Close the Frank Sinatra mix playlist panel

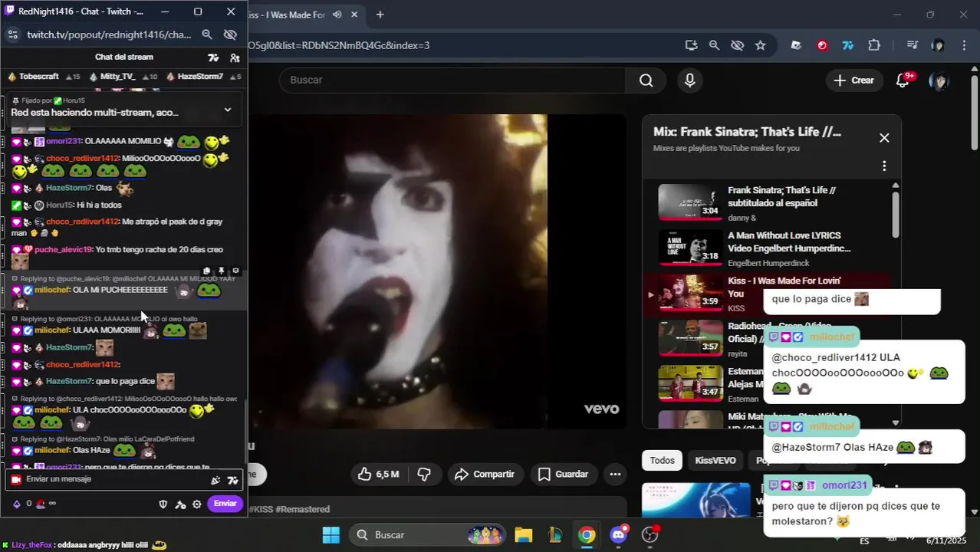[x=884, y=138]
